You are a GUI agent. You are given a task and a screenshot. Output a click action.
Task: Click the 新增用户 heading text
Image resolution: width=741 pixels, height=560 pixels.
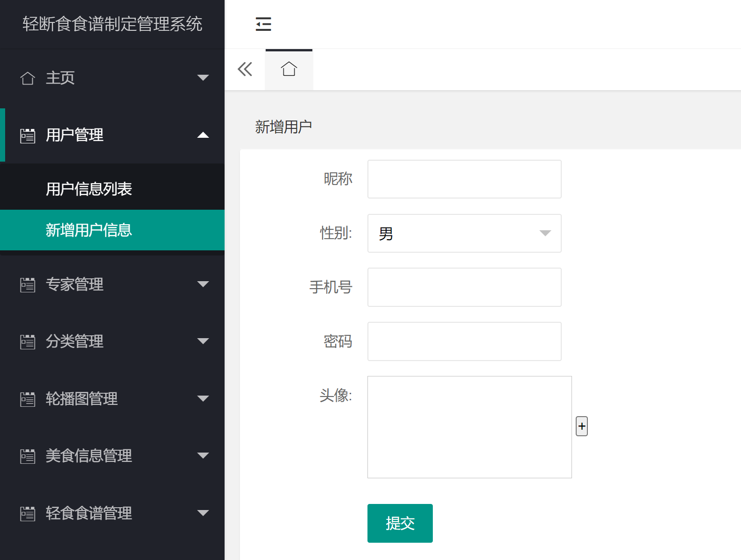click(283, 127)
